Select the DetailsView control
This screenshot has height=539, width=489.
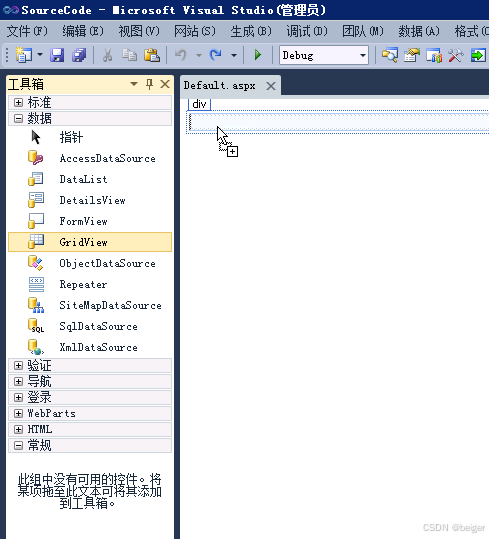click(x=90, y=200)
